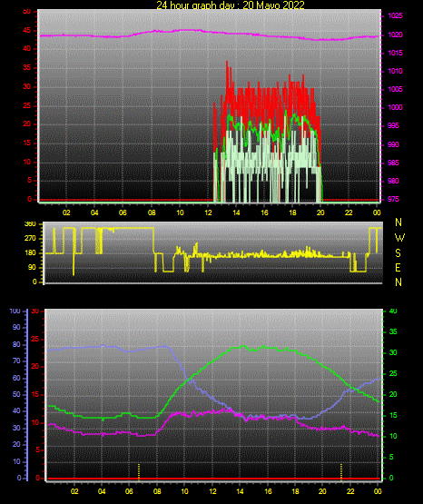Click the S compass direction label
423x504 pixels.
(398, 253)
